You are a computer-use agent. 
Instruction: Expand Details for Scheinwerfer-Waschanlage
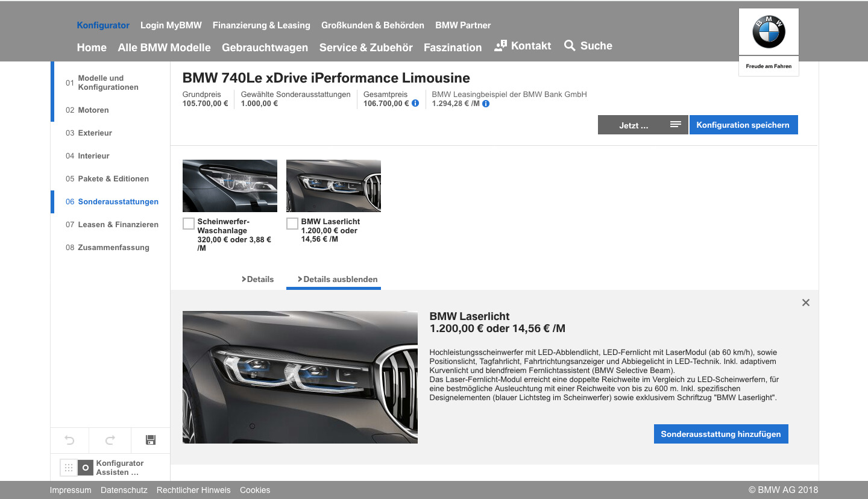point(258,279)
